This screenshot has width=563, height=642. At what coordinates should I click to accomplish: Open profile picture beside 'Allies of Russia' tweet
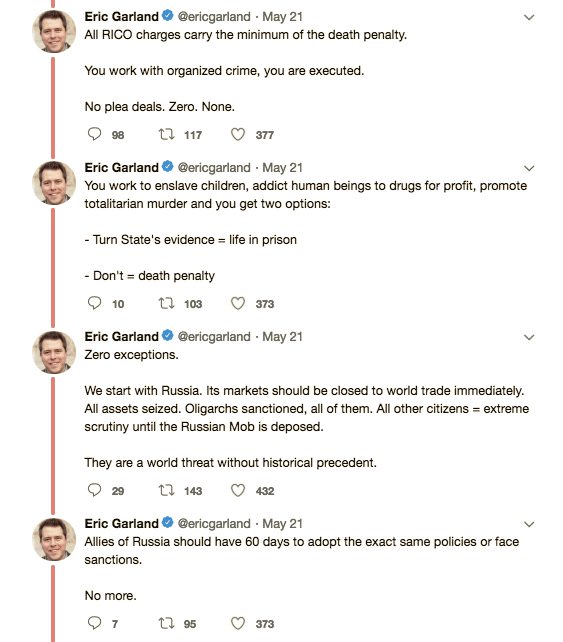click(54, 539)
